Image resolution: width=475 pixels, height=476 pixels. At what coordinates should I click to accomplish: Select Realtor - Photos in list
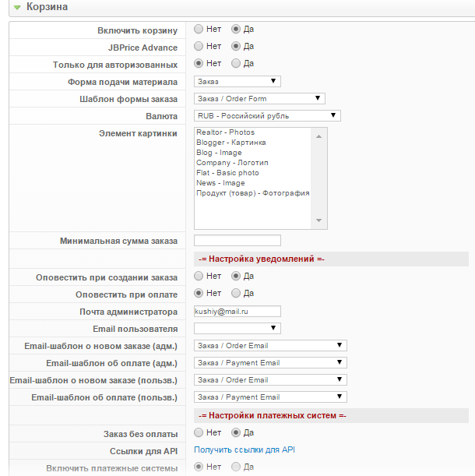225,133
